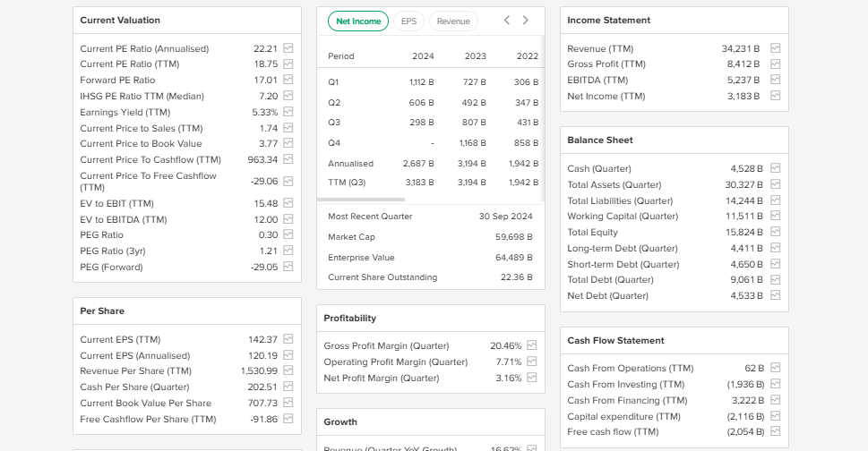Image resolution: width=868 pixels, height=451 pixels.
Task: Click chart icon next to Current EPS (TTM)
Action: coord(288,340)
